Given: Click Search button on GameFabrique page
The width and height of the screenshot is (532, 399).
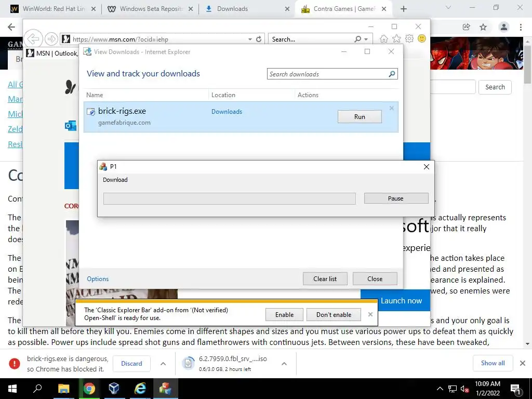Looking at the screenshot, I should point(495,87).
